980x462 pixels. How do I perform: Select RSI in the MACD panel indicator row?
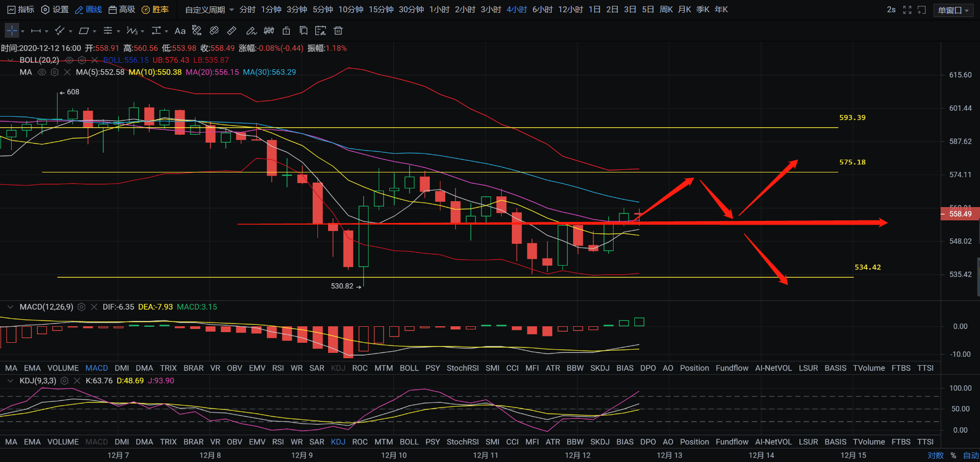[x=277, y=368]
